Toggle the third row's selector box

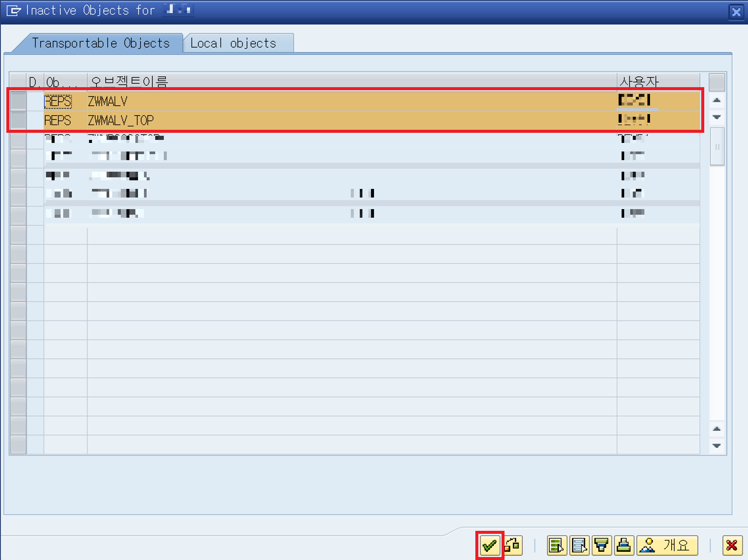point(18,139)
